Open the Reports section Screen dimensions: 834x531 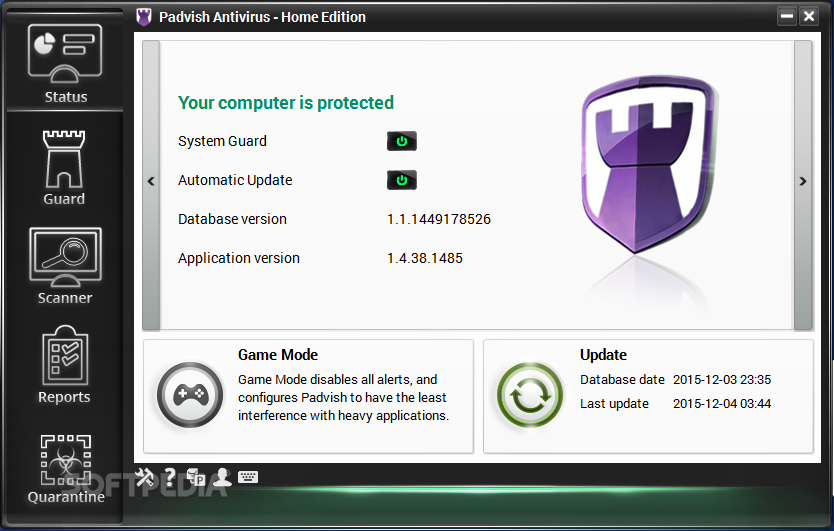[x=64, y=366]
